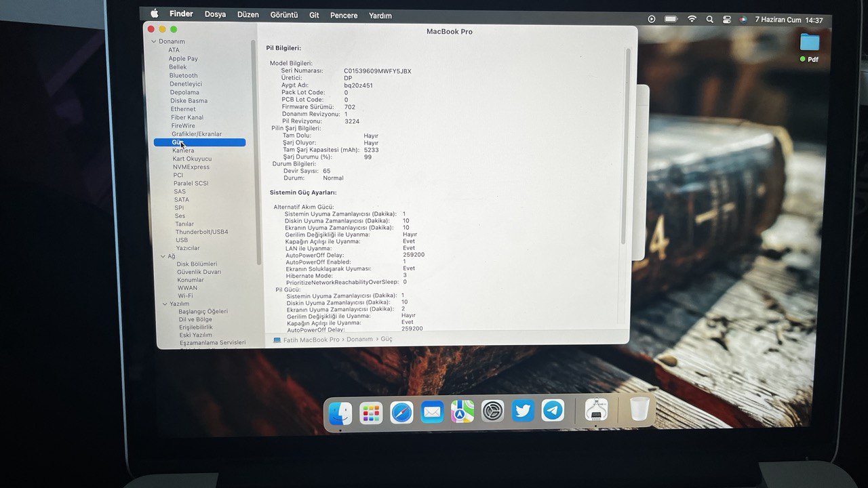Open System Settings gear in the Dock

(493, 411)
